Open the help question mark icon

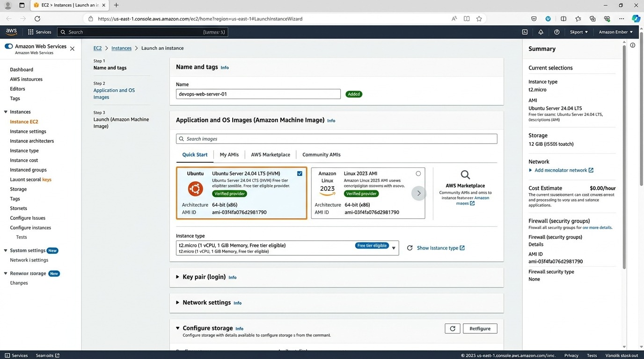556,32
